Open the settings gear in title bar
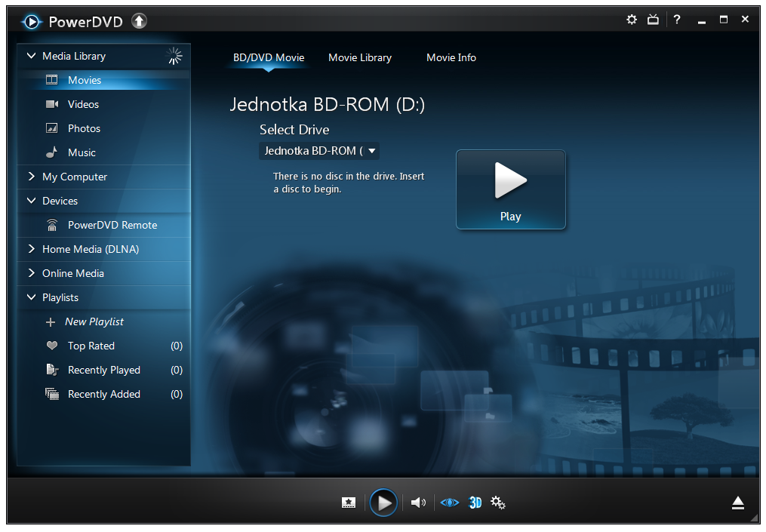 point(632,20)
